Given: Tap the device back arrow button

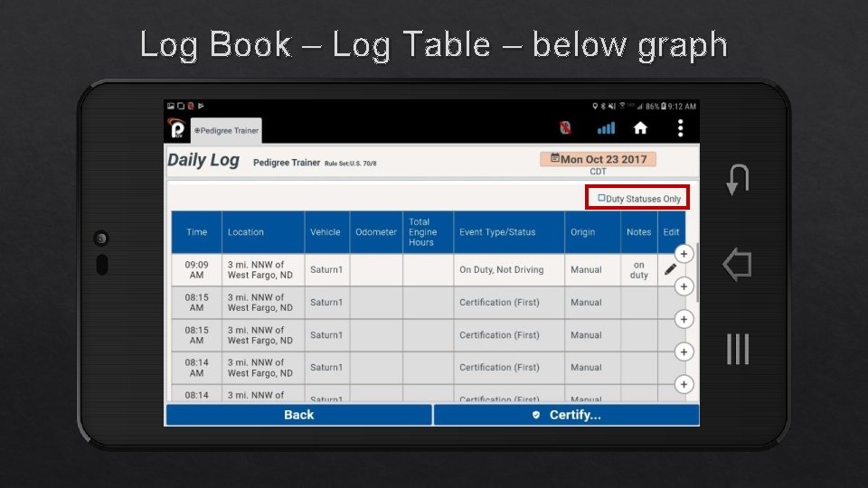Looking at the screenshot, I should [738, 265].
